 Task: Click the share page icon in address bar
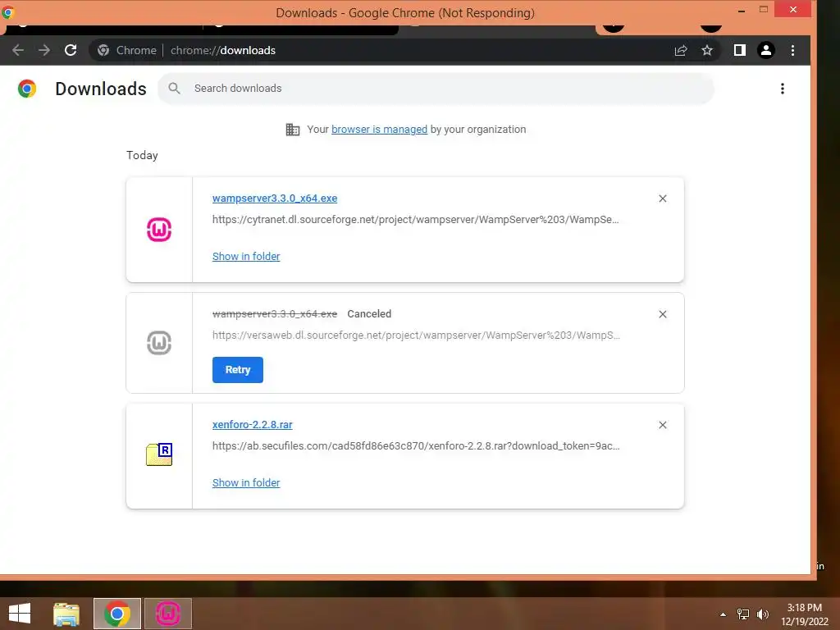(681, 50)
